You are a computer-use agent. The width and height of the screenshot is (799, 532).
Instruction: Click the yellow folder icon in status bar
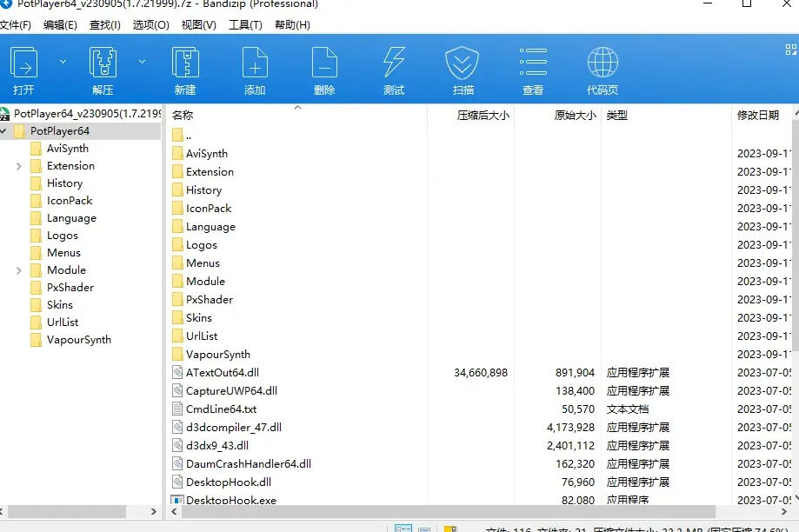tap(450, 529)
